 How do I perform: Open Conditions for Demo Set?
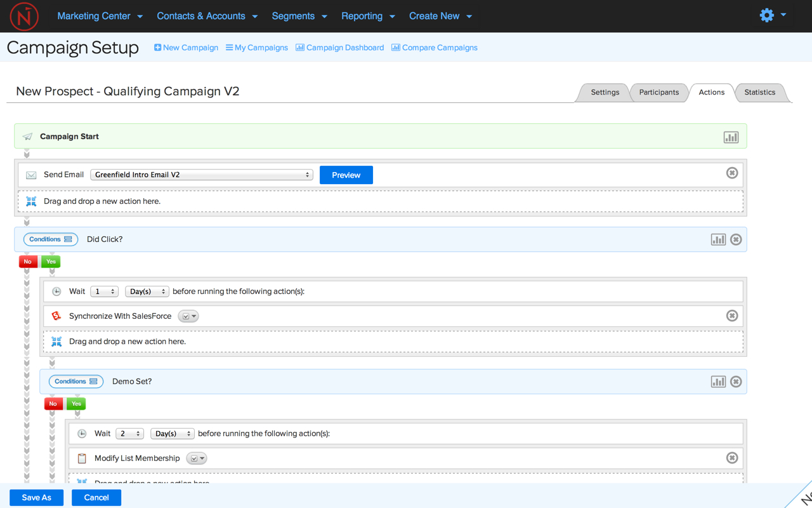[76, 382]
